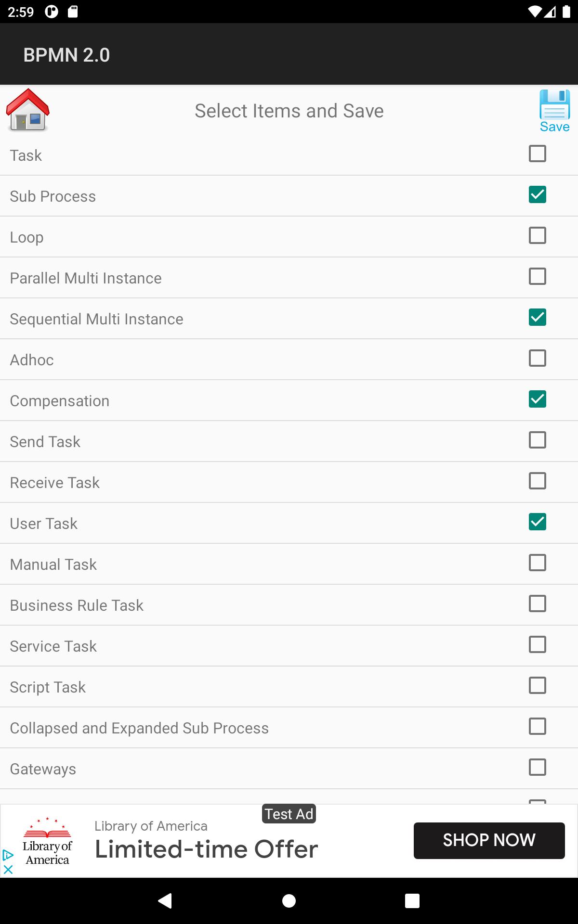Image resolution: width=578 pixels, height=924 pixels.
Task: Select the Send Task list item
Action: pyautogui.click(x=289, y=442)
